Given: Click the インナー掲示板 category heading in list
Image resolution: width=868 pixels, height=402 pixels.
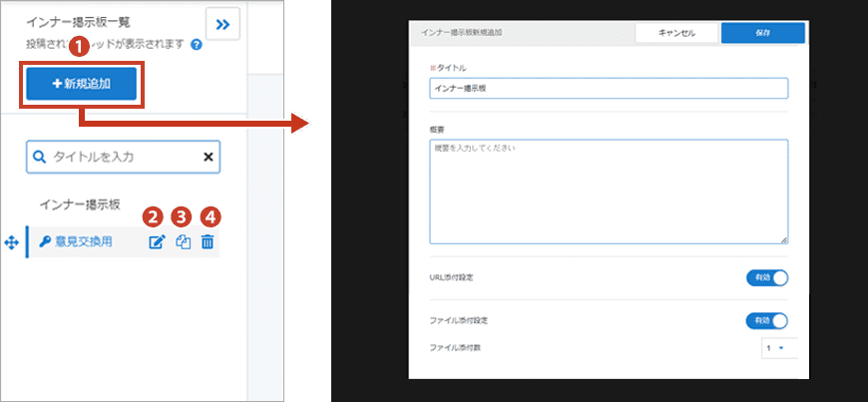Looking at the screenshot, I should pos(80,204).
